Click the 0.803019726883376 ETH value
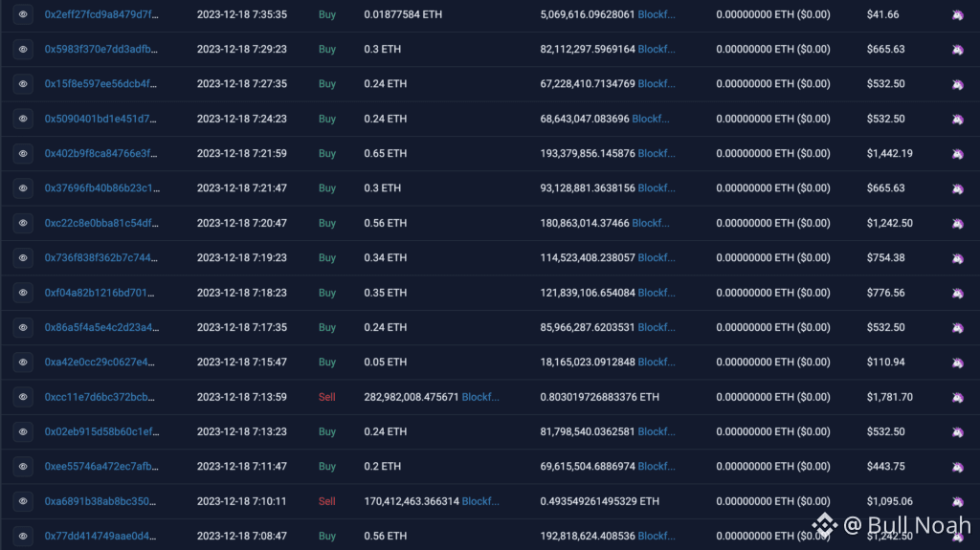Viewport: 980px width, 550px height. coord(599,397)
